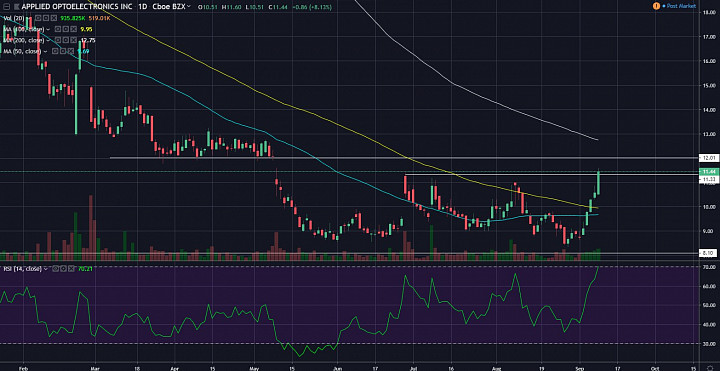Hide the MA (50, close) indicator

tap(55, 51)
